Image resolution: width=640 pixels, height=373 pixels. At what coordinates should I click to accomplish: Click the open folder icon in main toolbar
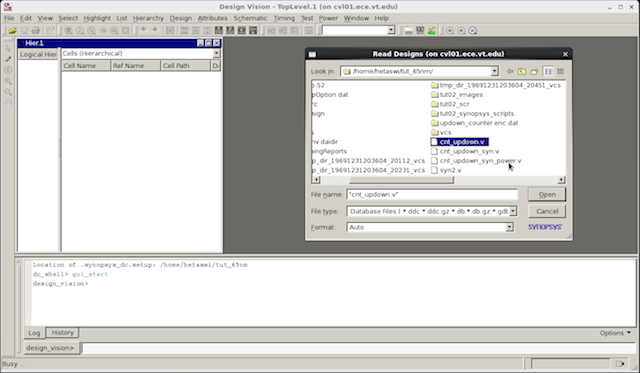[13, 31]
